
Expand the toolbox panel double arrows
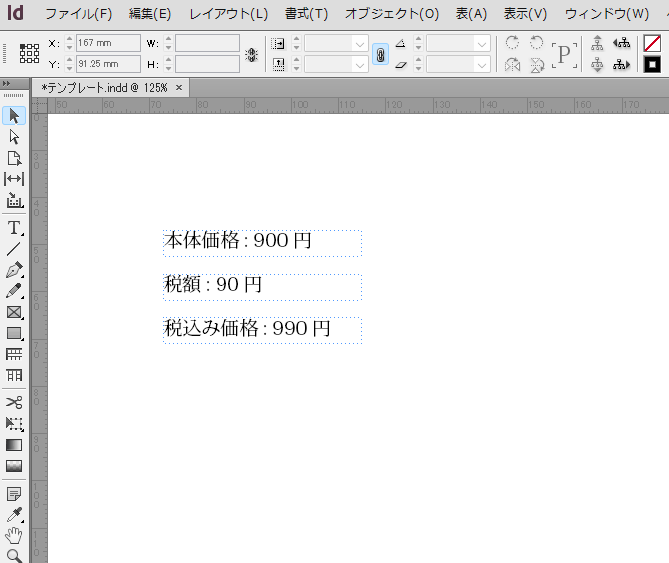coord(7,85)
